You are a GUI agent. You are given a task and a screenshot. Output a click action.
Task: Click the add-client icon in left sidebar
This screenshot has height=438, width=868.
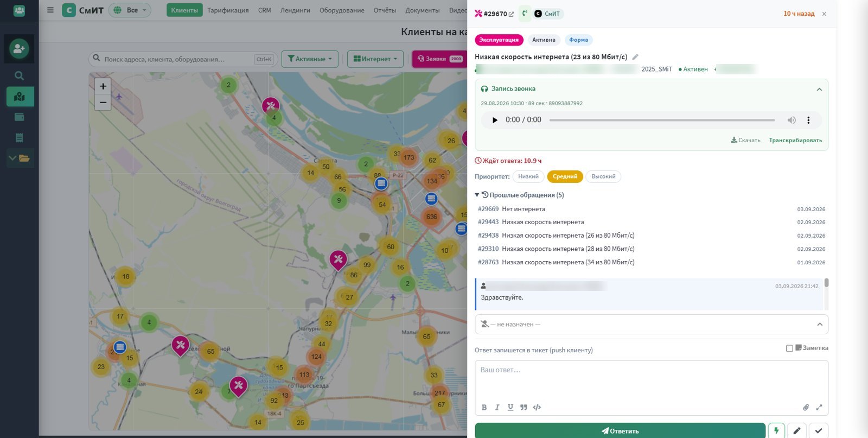pos(20,48)
